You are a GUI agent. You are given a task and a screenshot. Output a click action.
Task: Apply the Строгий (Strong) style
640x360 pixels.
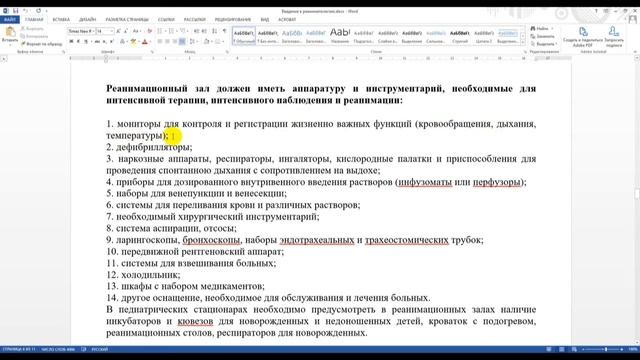click(460, 36)
